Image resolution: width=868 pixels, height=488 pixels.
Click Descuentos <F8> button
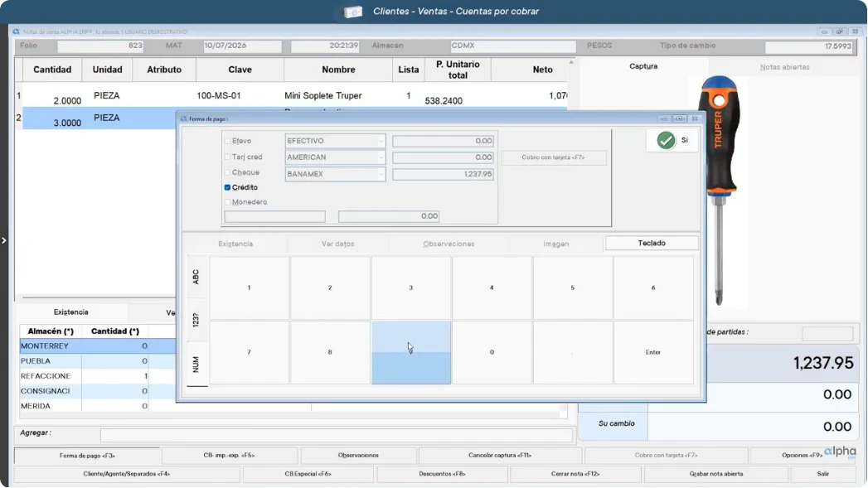[442, 474]
